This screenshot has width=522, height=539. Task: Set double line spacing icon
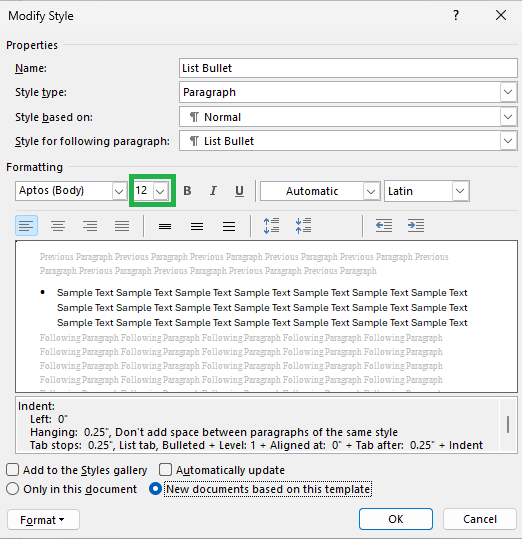click(x=229, y=226)
